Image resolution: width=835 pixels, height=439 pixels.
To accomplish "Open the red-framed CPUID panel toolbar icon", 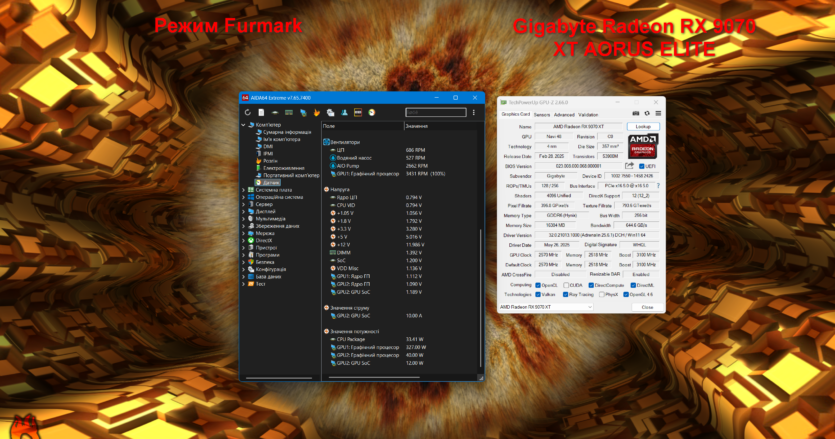I will pyautogui.click(x=358, y=112).
